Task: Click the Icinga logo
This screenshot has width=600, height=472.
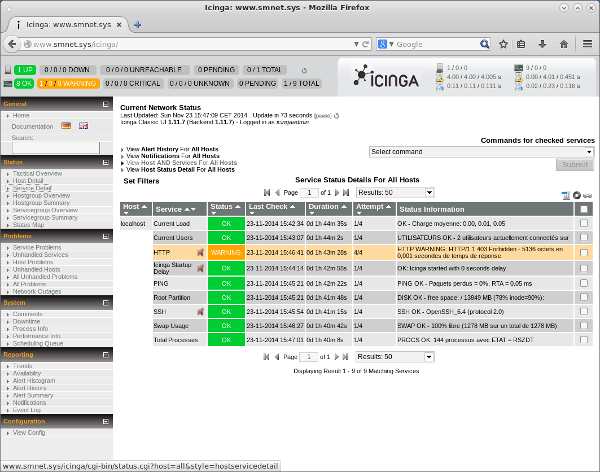Action: [385, 76]
